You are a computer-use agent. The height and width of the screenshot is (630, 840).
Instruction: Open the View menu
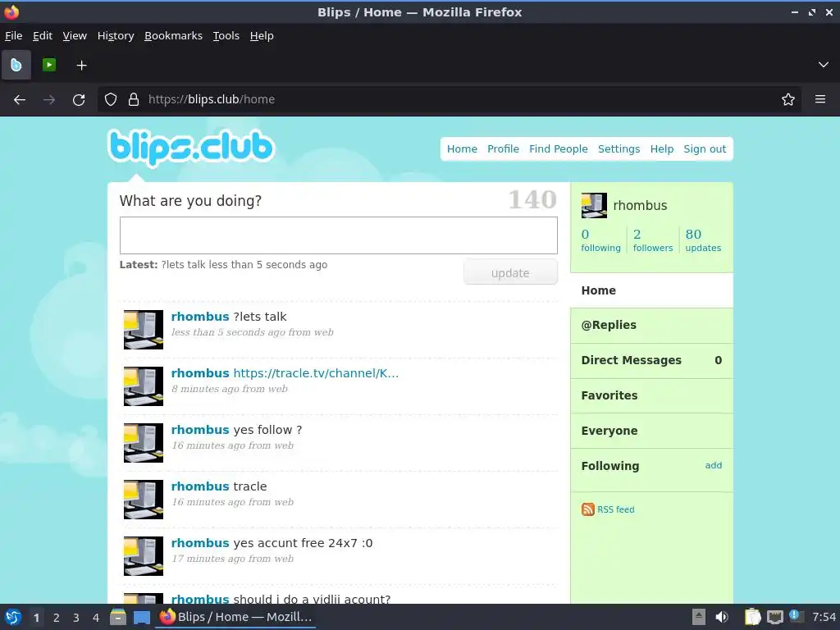[x=75, y=36]
